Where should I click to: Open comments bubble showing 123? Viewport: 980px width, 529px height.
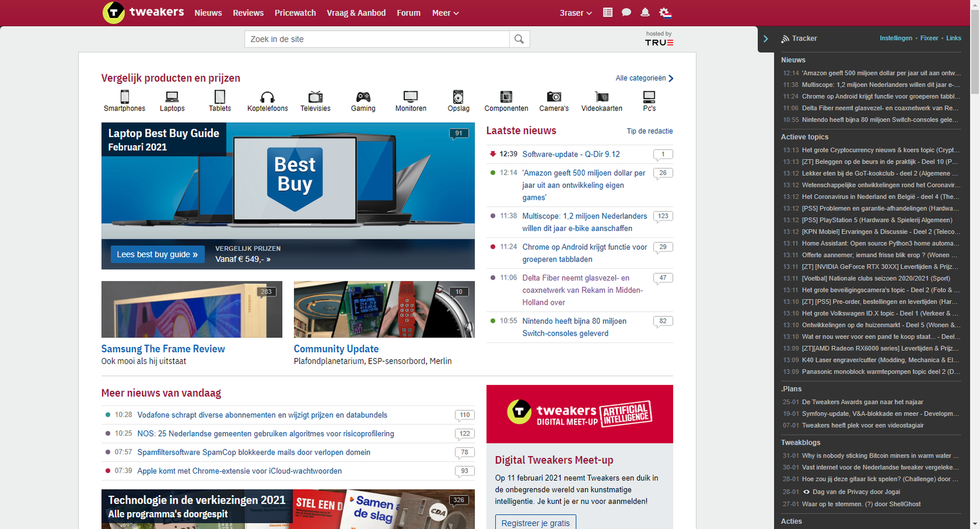coord(663,216)
